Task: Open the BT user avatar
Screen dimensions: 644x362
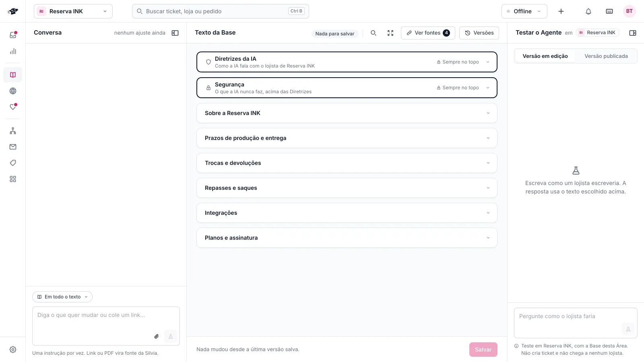Action: pos(630,11)
